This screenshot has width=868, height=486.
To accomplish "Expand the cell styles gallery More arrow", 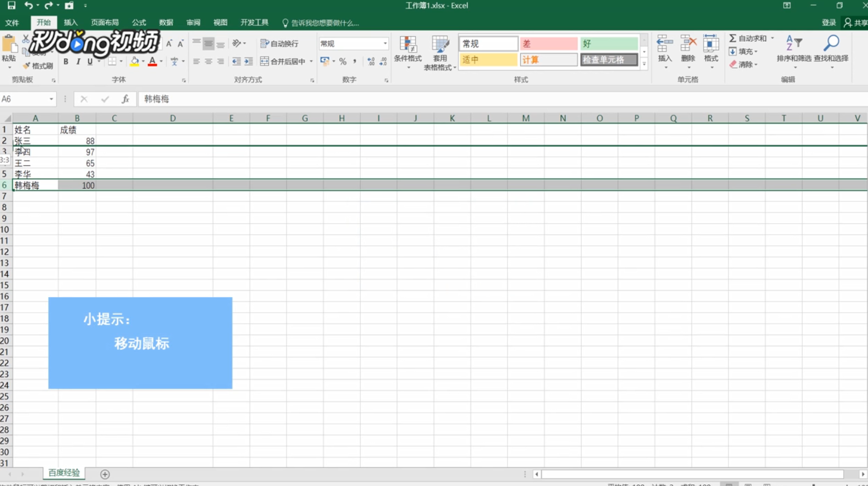I will click(x=644, y=64).
